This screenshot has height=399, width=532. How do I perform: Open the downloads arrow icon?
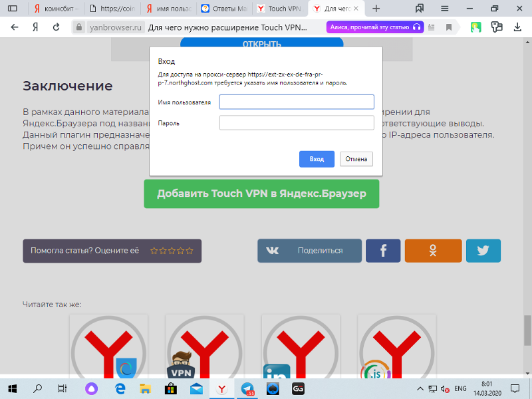click(517, 27)
